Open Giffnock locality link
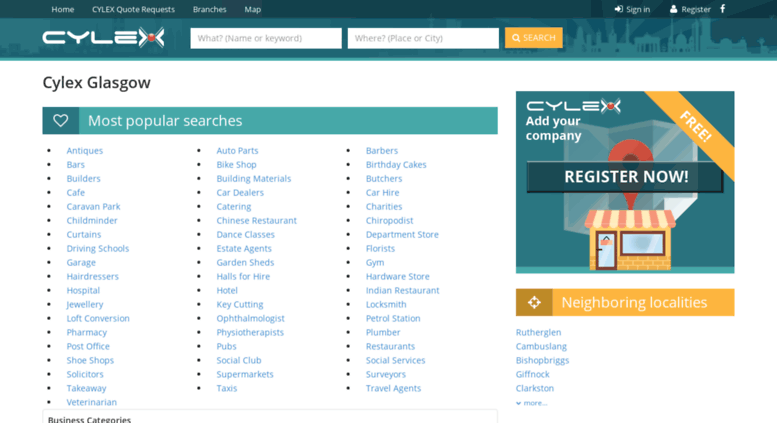777x423 pixels. coord(532,374)
